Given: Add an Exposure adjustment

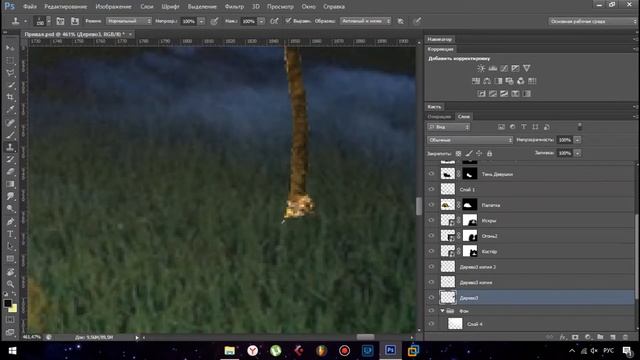Looking at the screenshot, I should 516,68.
